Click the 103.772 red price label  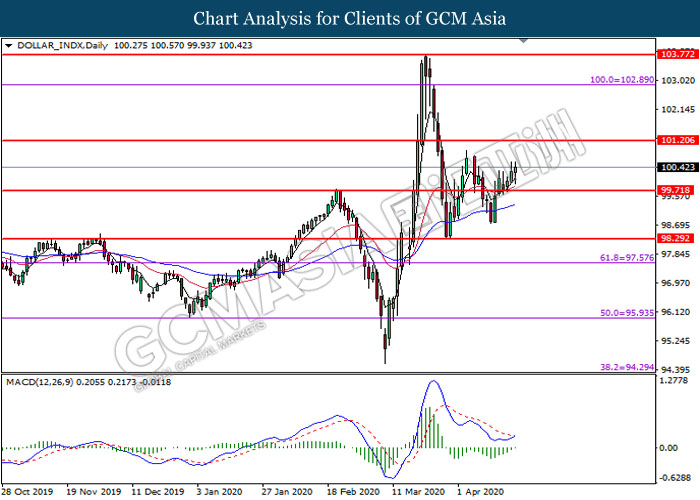tap(678, 54)
